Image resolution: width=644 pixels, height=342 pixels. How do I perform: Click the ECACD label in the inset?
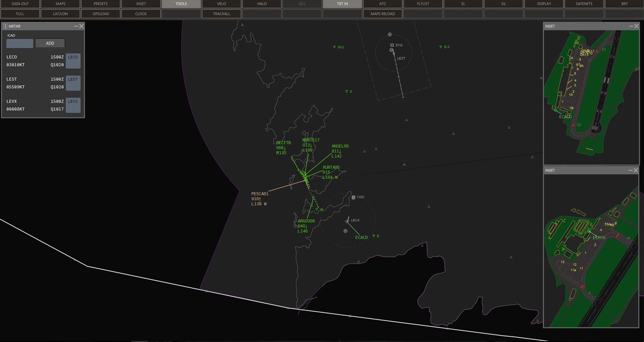pyautogui.click(x=566, y=117)
